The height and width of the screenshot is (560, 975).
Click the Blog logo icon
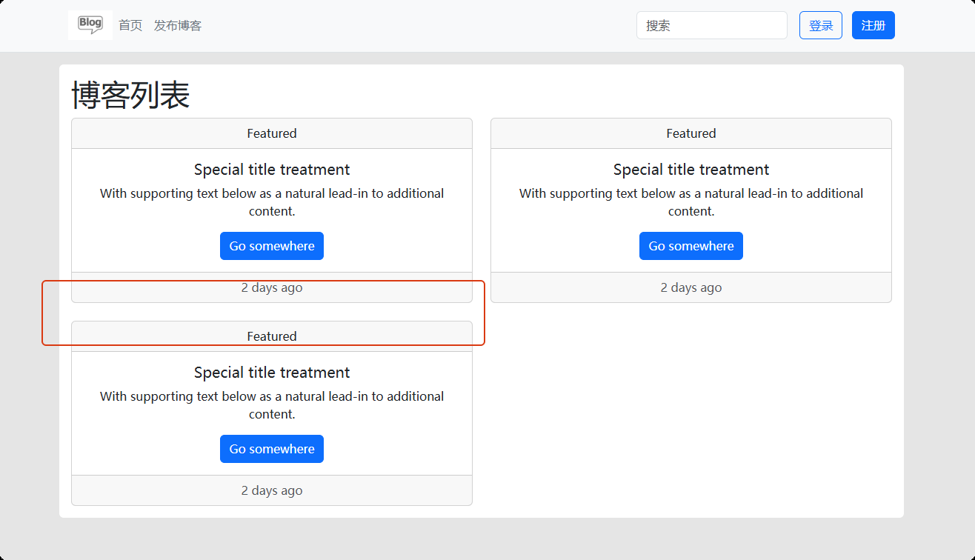(90, 25)
